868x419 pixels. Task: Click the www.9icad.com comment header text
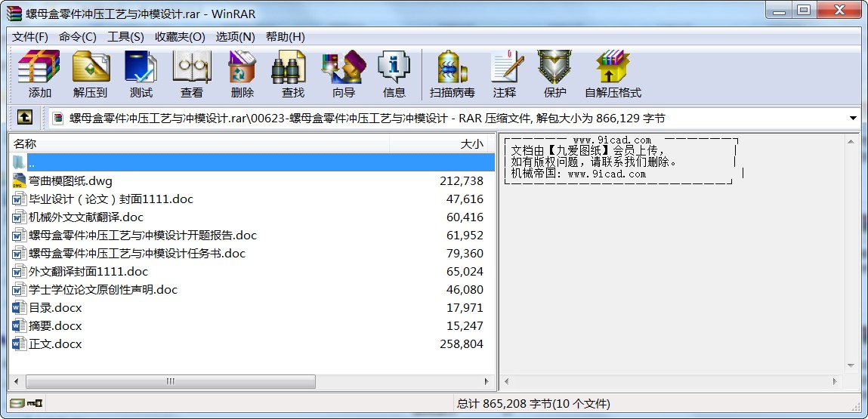[x=612, y=140]
